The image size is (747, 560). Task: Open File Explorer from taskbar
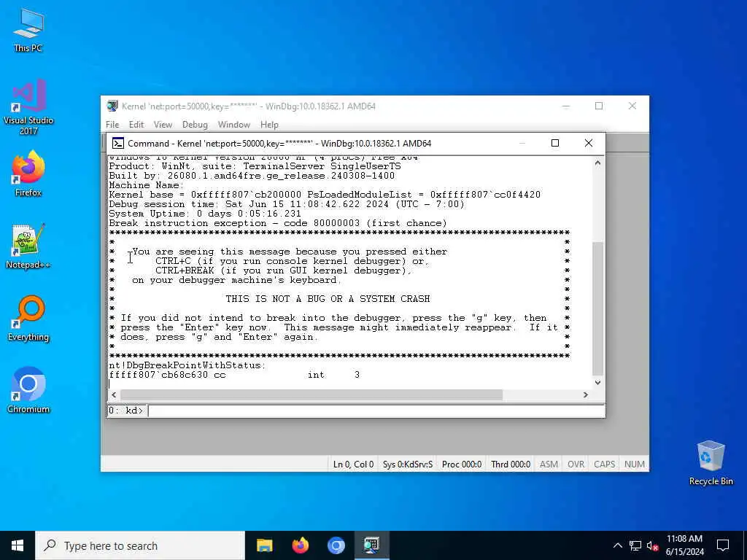(x=264, y=545)
